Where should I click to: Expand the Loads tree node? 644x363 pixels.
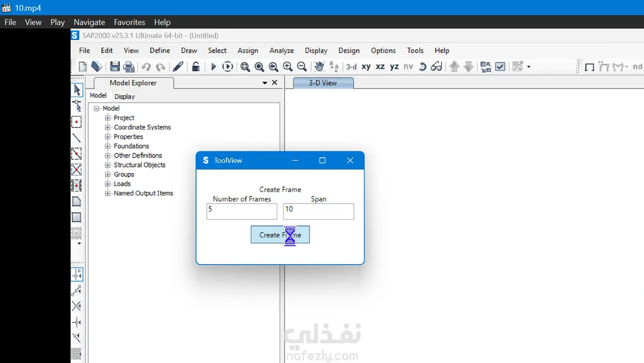pyautogui.click(x=108, y=184)
